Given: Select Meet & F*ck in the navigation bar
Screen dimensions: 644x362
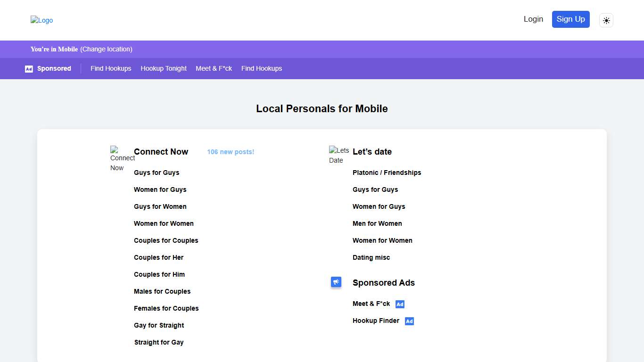Looking at the screenshot, I should [x=214, y=68].
